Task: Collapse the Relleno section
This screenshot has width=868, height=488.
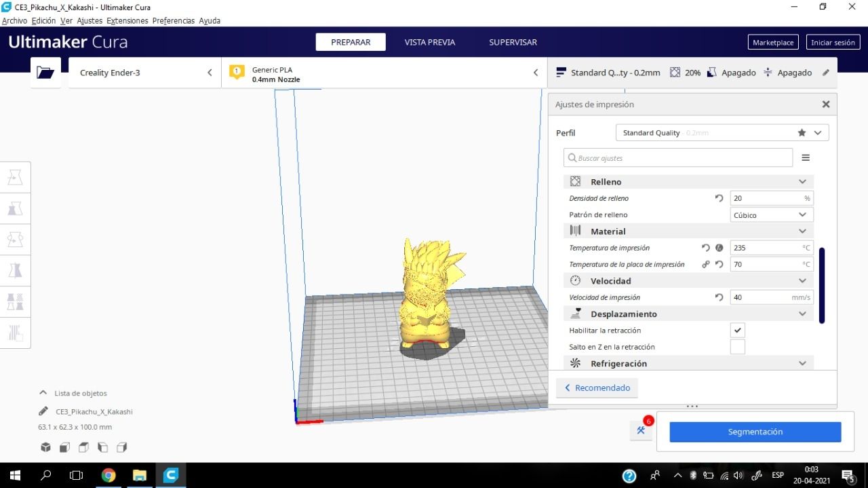Action: click(x=688, y=182)
